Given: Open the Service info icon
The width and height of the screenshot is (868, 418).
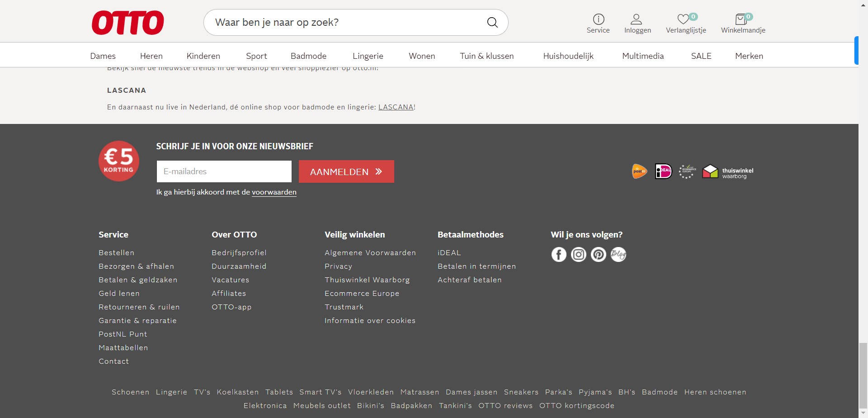Looking at the screenshot, I should pos(598,19).
